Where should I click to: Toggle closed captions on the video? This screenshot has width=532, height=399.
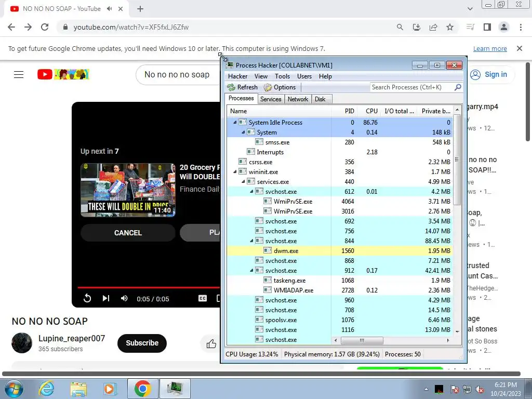click(203, 298)
